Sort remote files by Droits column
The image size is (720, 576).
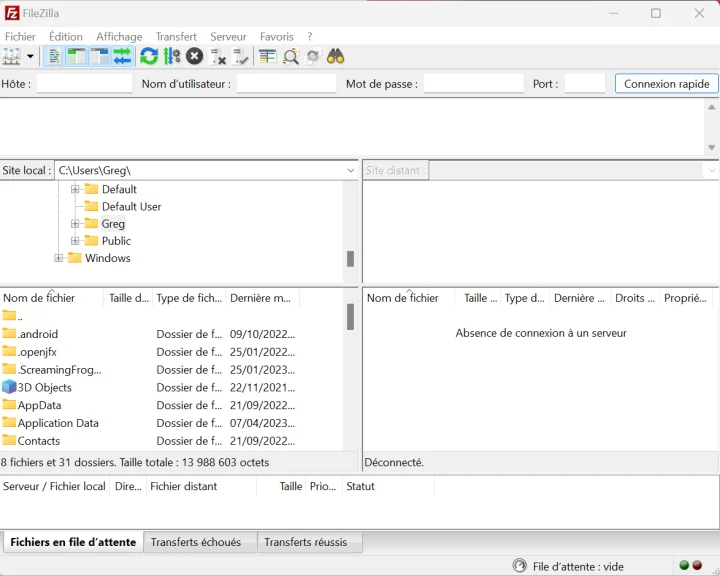636,298
